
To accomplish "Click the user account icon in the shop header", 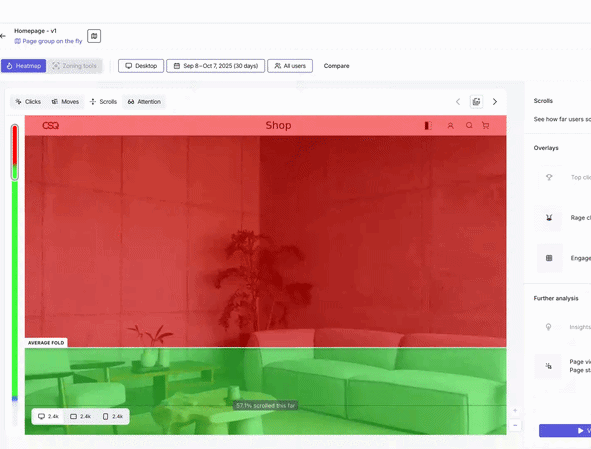I will pyautogui.click(x=450, y=126).
